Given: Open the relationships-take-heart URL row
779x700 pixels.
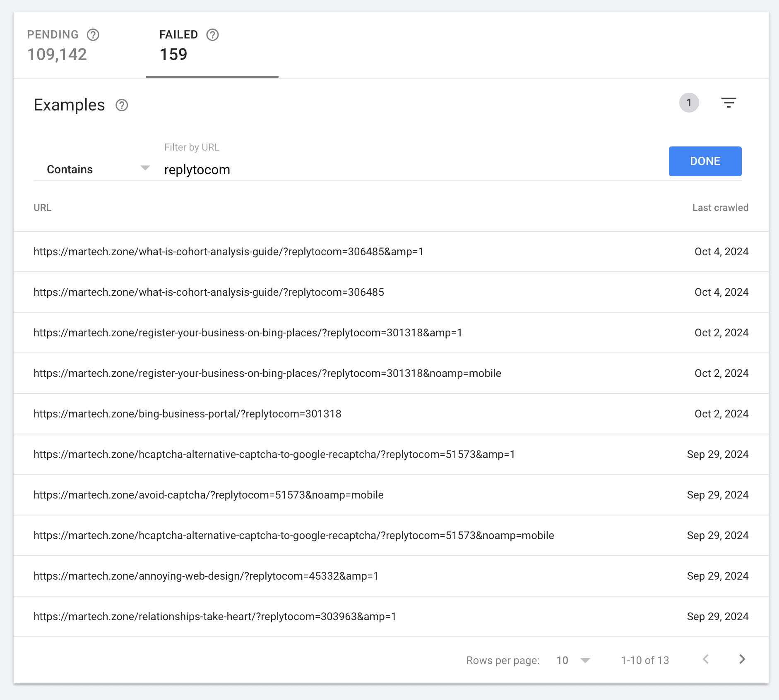Looking at the screenshot, I should tap(215, 616).
